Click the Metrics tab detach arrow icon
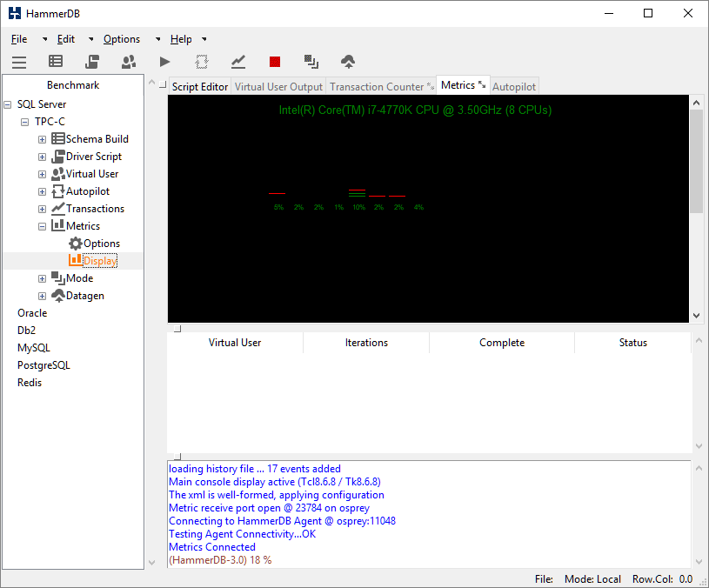The height and width of the screenshot is (588, 709). click(x=482, y=84)
